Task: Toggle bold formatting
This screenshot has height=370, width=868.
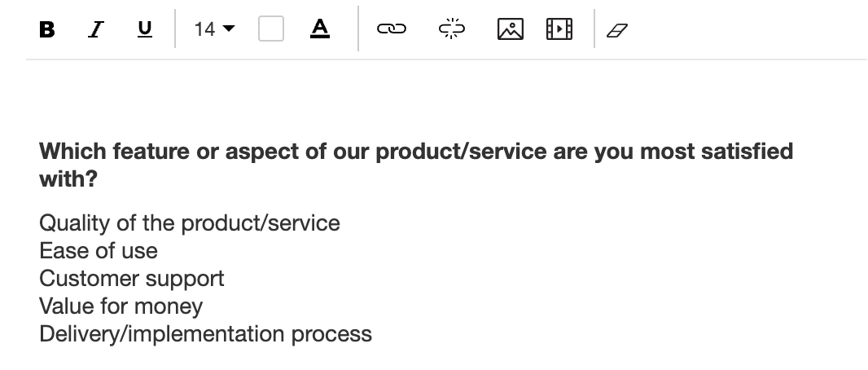Action: [x=47, y=30]
